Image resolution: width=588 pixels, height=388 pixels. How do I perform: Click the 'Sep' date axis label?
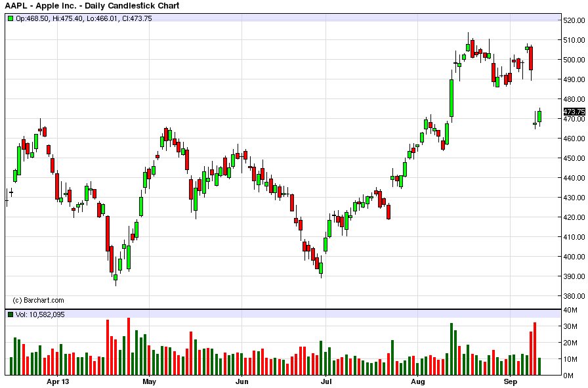(511, 382)
